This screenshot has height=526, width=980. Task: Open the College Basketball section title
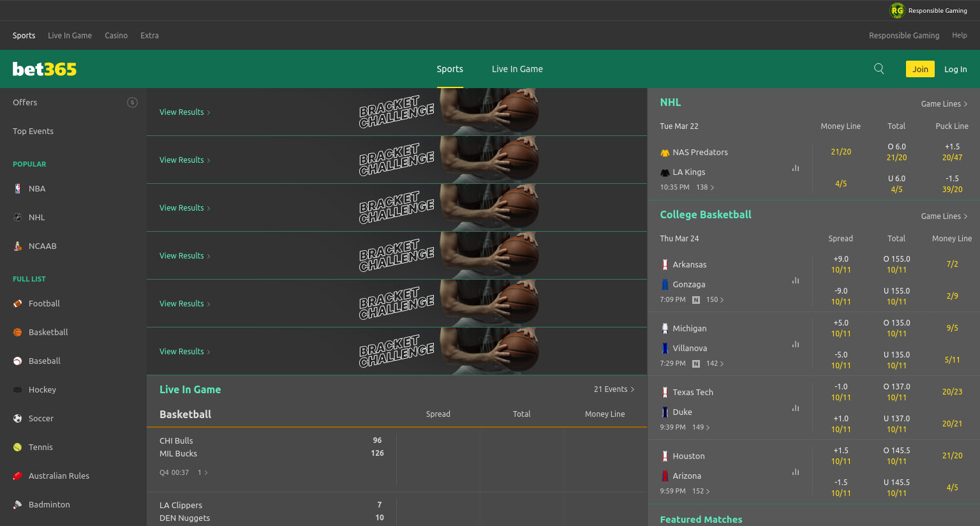pos(706,214)
